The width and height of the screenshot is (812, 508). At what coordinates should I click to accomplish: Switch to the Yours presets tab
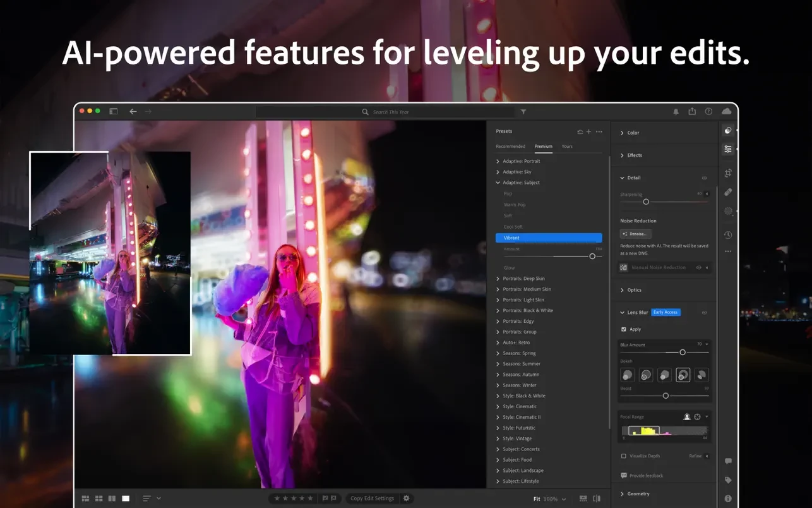(567, 147)
